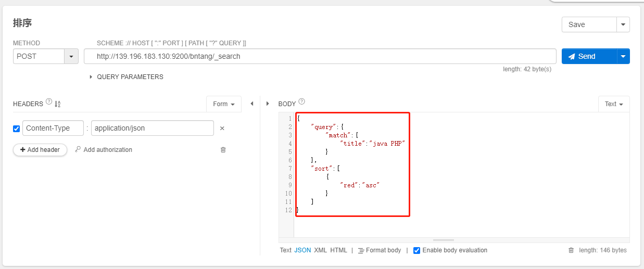
Task: Click the Add header button
Action: click(40, 150)
